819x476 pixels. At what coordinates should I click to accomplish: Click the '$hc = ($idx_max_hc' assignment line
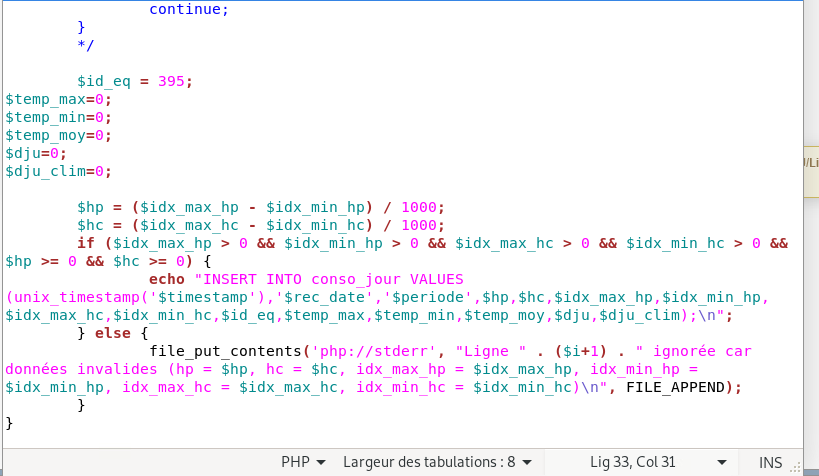[261, 225]
